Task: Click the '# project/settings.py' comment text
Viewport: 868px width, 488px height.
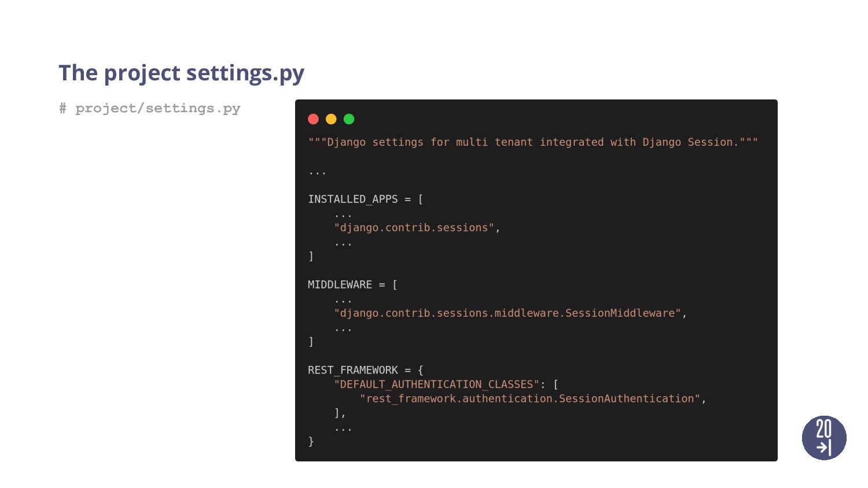Action: coord(149,109)
